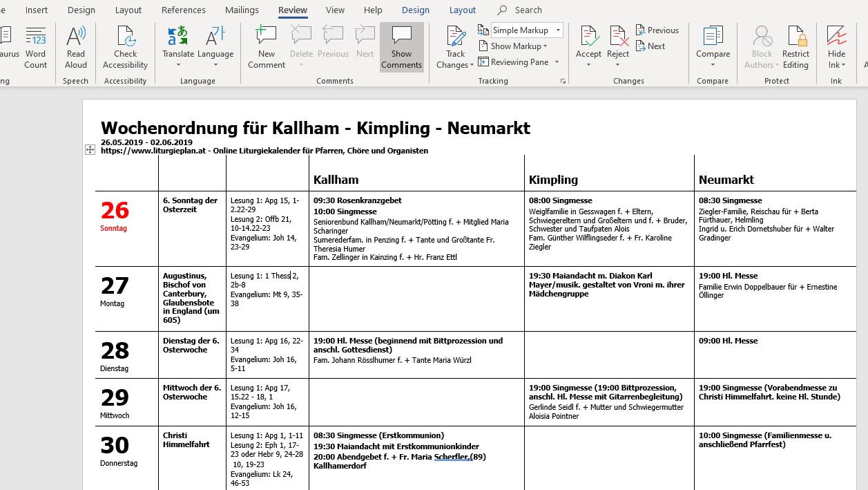Open the Accept dropdown arrow
This screenshot has height=490, width=868.
click(588, 65)
